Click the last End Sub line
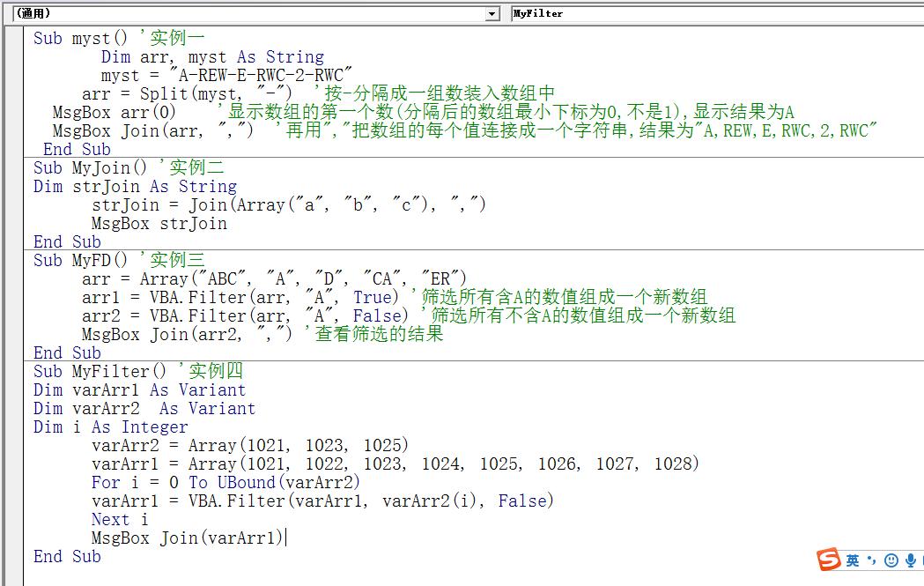Viewport: 924px width, 586px height. click(x=67, y=557)
